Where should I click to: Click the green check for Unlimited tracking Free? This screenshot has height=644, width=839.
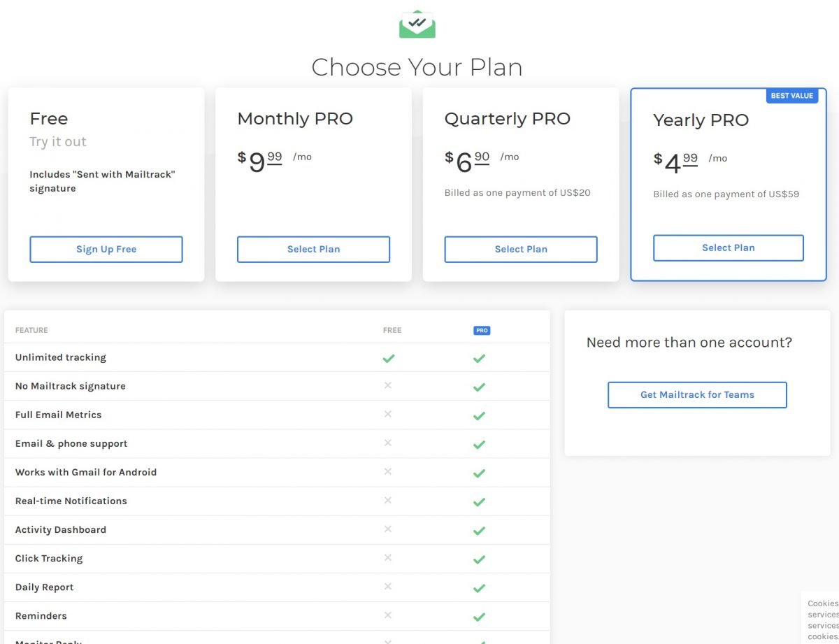389,358
